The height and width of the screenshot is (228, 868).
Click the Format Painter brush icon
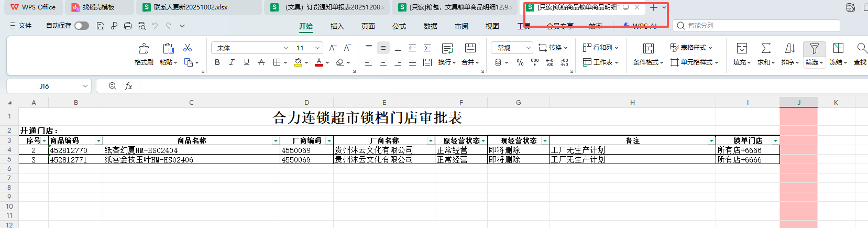pos(144,49)
